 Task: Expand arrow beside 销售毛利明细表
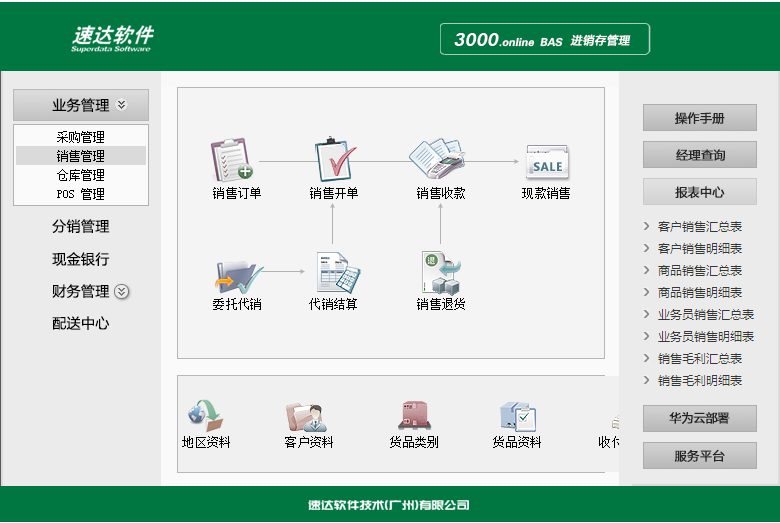click(646, 380)
